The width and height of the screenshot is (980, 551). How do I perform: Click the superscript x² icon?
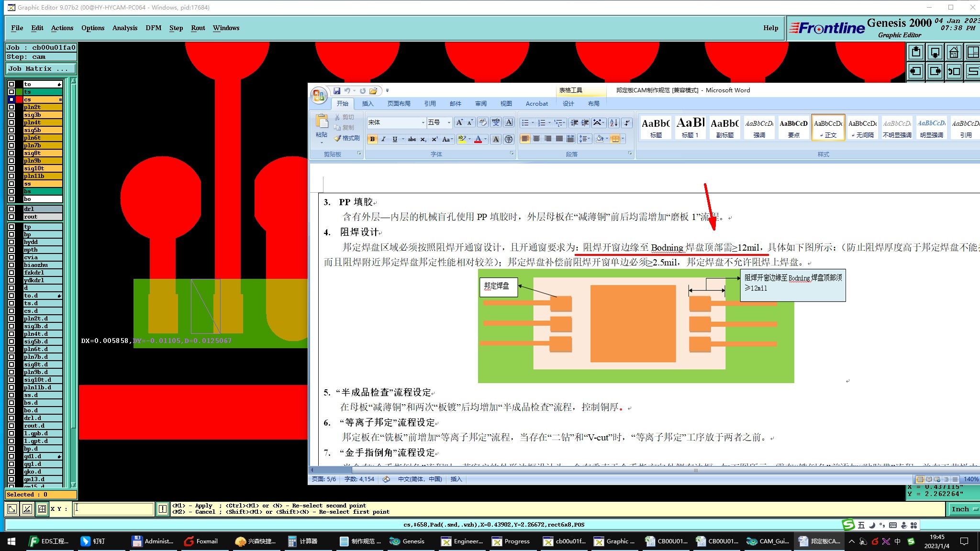[x=434, y=139]
